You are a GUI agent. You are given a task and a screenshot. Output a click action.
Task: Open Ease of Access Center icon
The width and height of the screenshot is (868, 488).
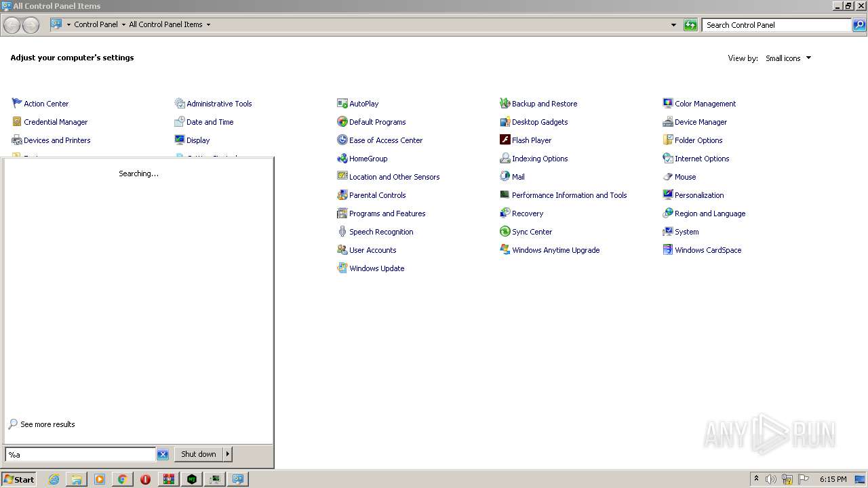(x=342, y=140)
